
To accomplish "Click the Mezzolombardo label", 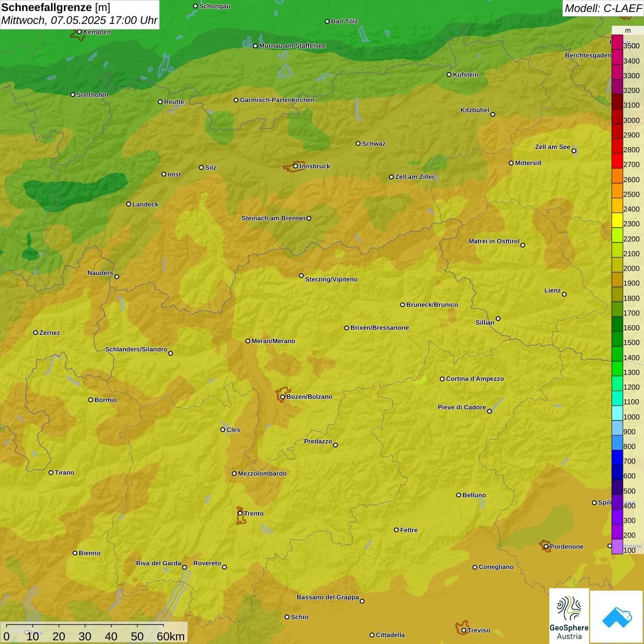I will [262, 473].
